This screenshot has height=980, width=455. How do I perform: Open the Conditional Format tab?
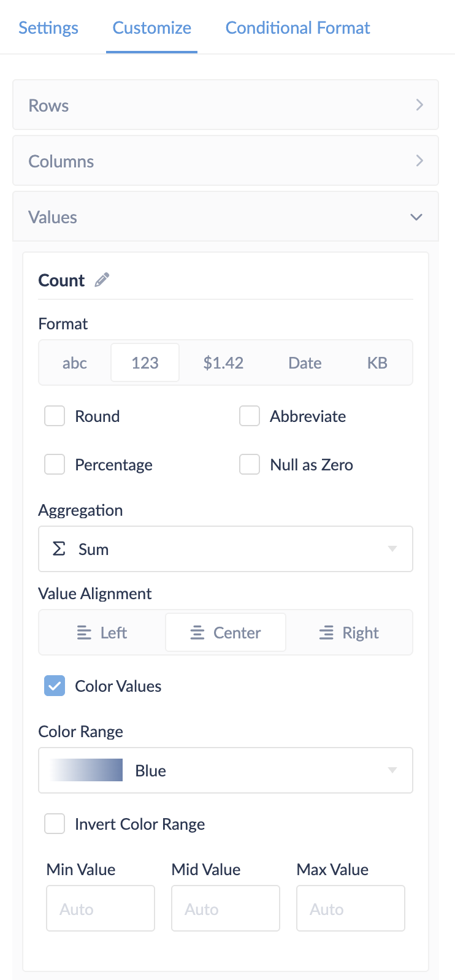pos(297,28)
